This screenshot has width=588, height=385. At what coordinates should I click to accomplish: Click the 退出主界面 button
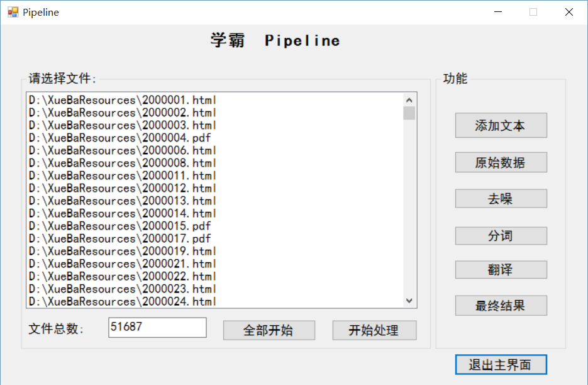[501, 364]
